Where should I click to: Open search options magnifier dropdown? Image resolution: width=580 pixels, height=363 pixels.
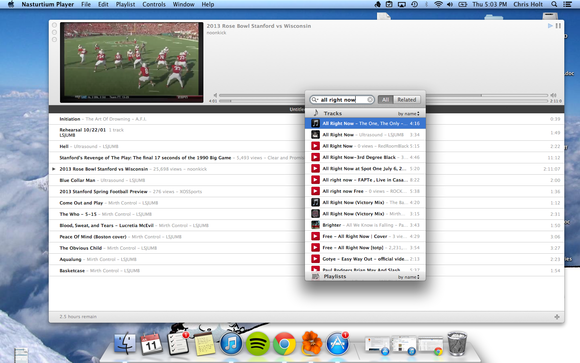(x=314, y=100)
